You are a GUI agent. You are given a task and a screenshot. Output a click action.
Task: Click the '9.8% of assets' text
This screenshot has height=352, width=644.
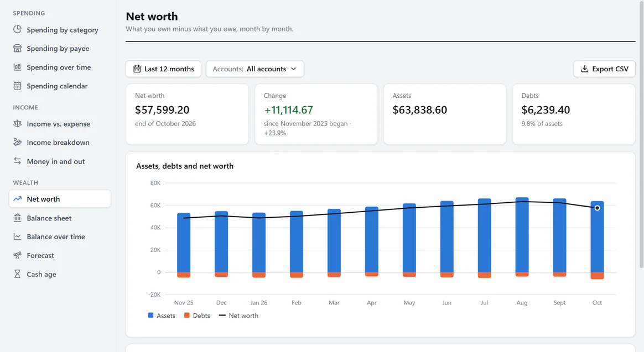542,123
